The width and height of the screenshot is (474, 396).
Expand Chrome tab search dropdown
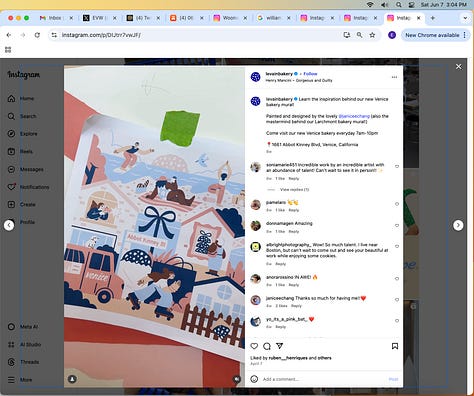[465, 18]
